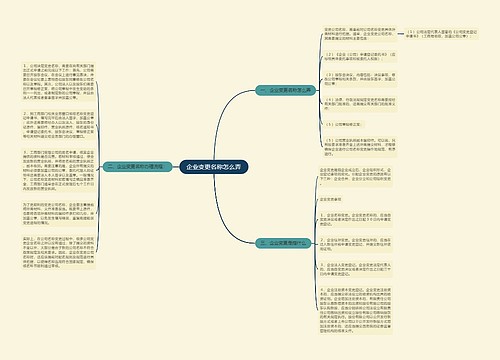The width and height of the screenshot is (500, 360).
Task: Select the note numbered 1 under branch 三
Action: 355,220
